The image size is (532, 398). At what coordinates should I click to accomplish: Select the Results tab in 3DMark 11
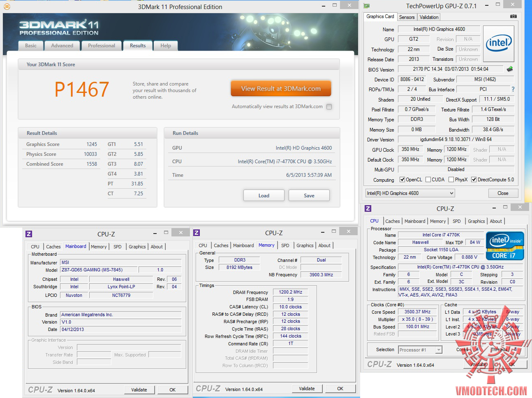pyautogui.click(x=138, y=46)
